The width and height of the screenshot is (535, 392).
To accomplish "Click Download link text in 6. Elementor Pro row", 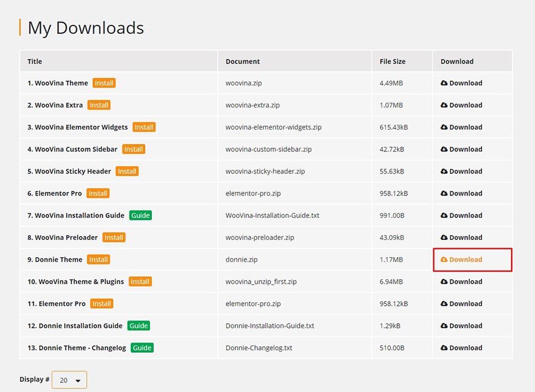I will [465, 193].
